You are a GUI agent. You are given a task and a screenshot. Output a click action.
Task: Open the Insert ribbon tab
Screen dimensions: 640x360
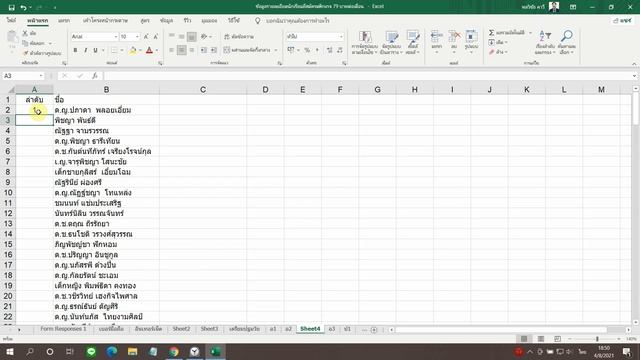[x=64, y=20]
